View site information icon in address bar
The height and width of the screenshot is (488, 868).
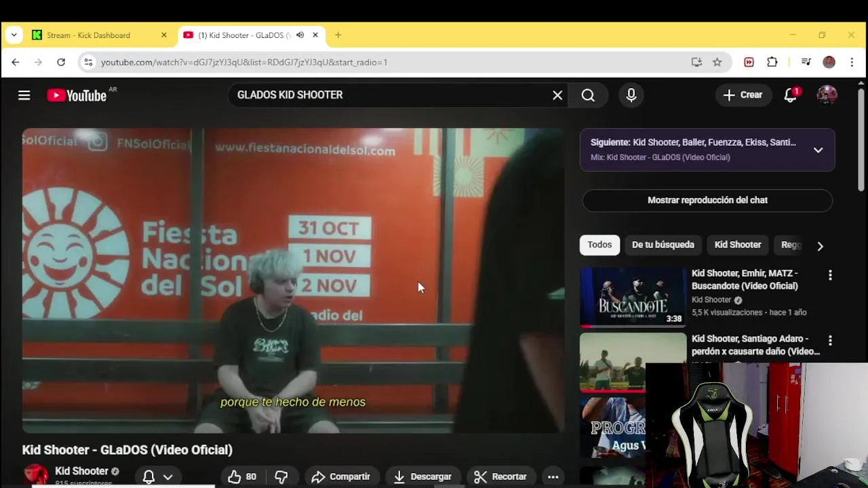click(87, 62)
